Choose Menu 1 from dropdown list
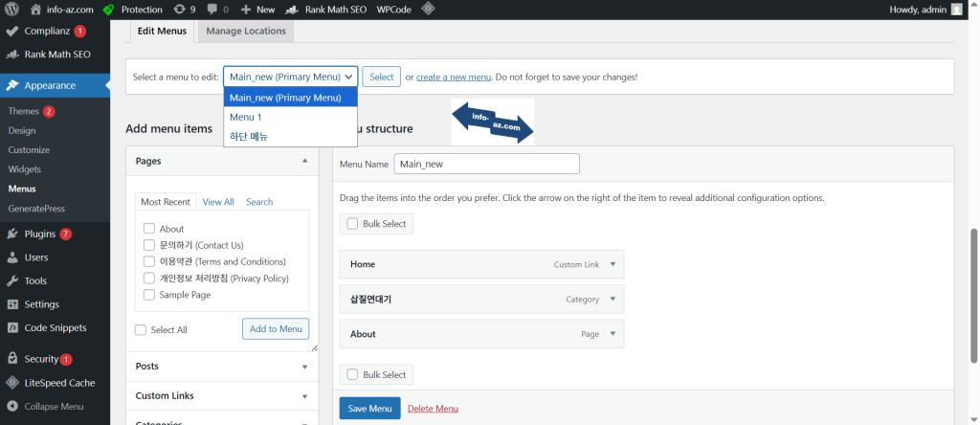The height and width of the screenshot is (425, 980). tap(246, 117)
